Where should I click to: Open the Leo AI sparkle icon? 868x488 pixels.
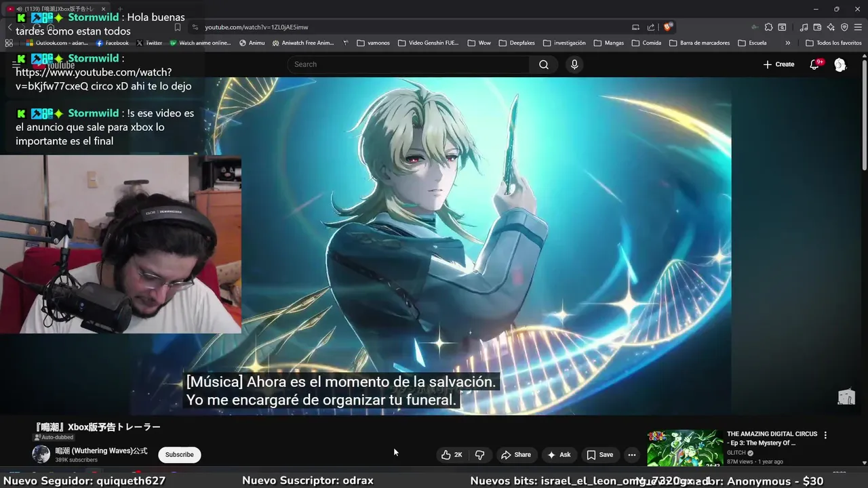coord(831,27)
